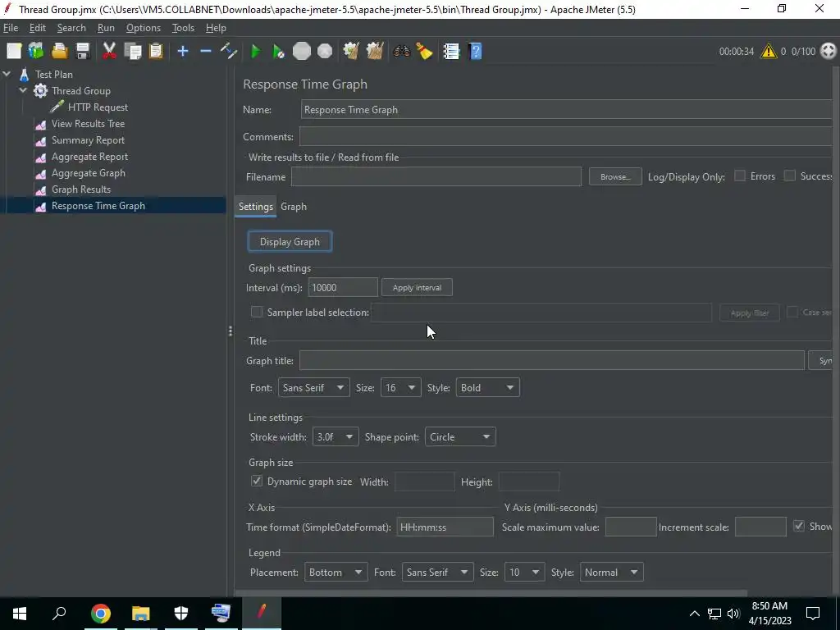Open the Edit menu
The image size is (840, 630).
[38, 28]
